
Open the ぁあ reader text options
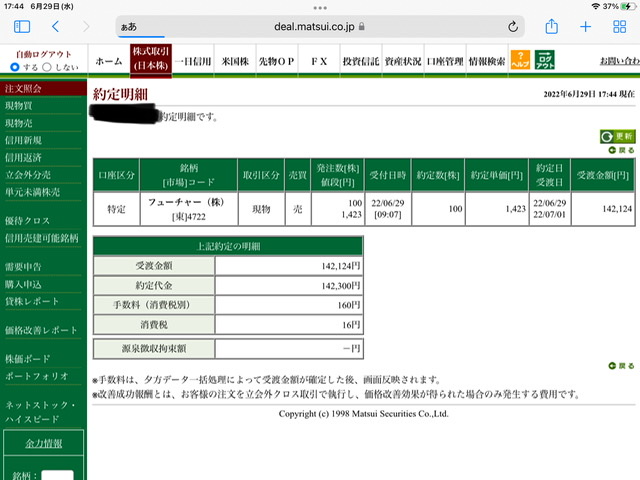coord(129,27)
